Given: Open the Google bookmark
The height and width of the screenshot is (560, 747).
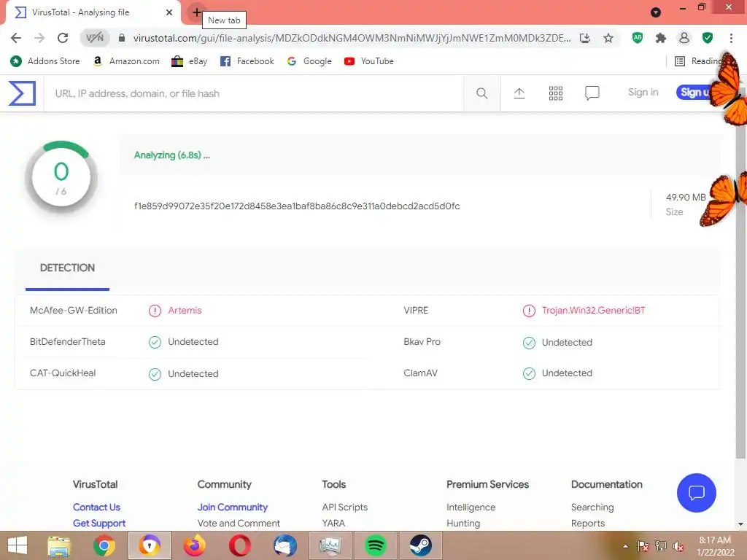Looking at the screenshot, I should [x=309, y=61].
